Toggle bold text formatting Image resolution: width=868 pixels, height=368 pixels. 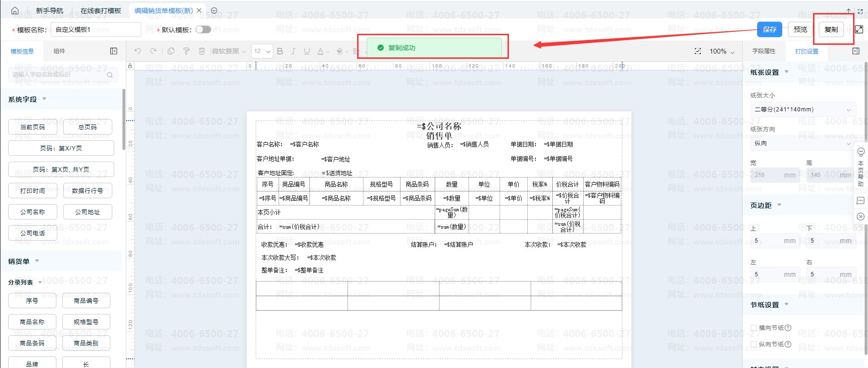280,51
